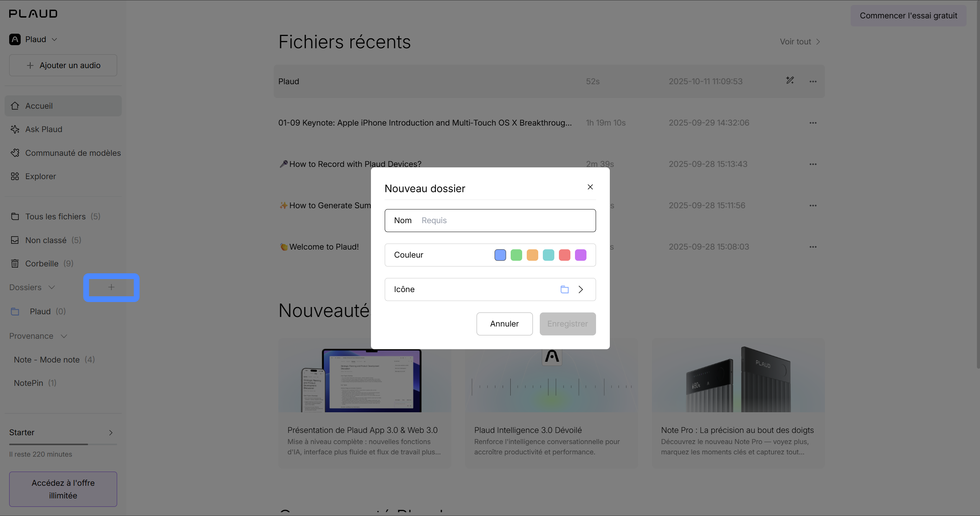Screen dimensions: 980x516
Task: Click the PLAUD logo
Action: point(33,14)
